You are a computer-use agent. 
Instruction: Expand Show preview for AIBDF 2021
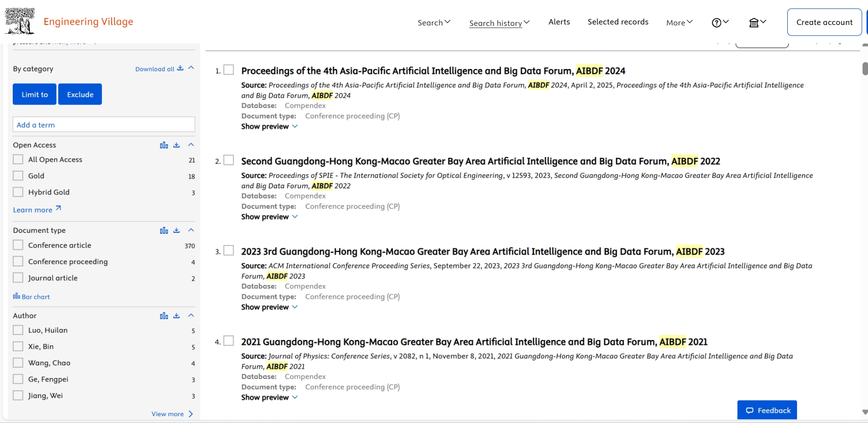click(269, 398)
